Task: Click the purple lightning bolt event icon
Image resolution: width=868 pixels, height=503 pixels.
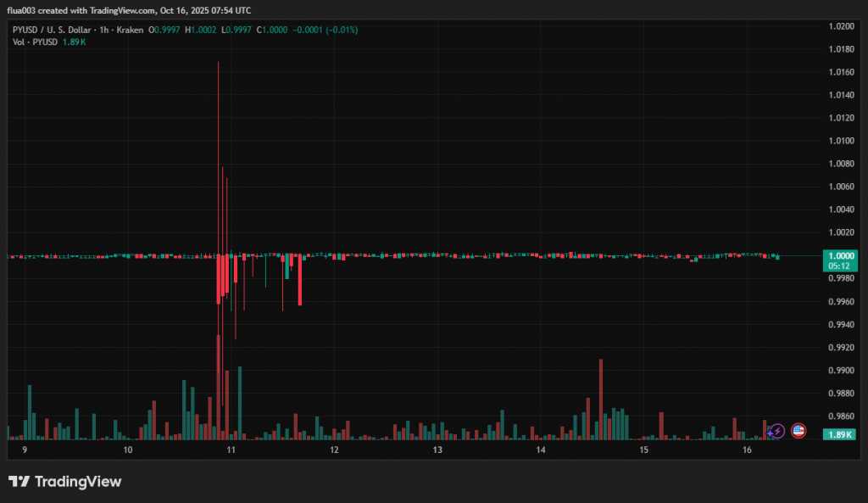Action: pyautogui.click(x=777, y=431)
